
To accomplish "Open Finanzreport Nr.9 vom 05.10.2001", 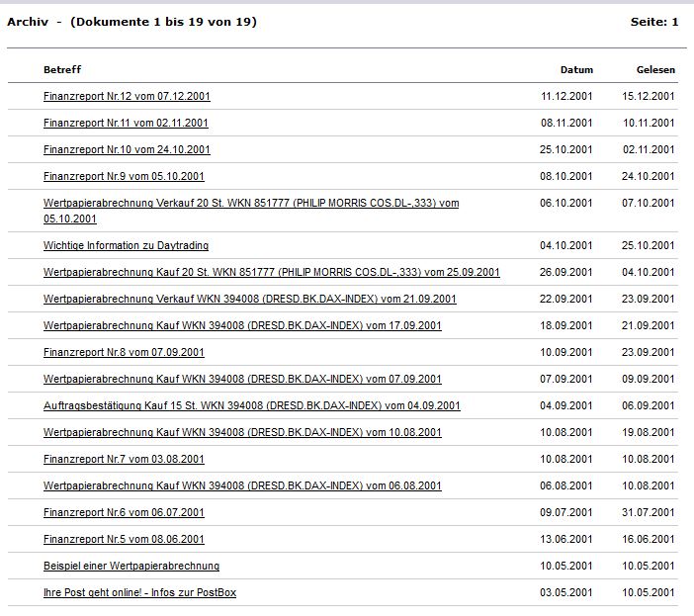I will [124, 176].
